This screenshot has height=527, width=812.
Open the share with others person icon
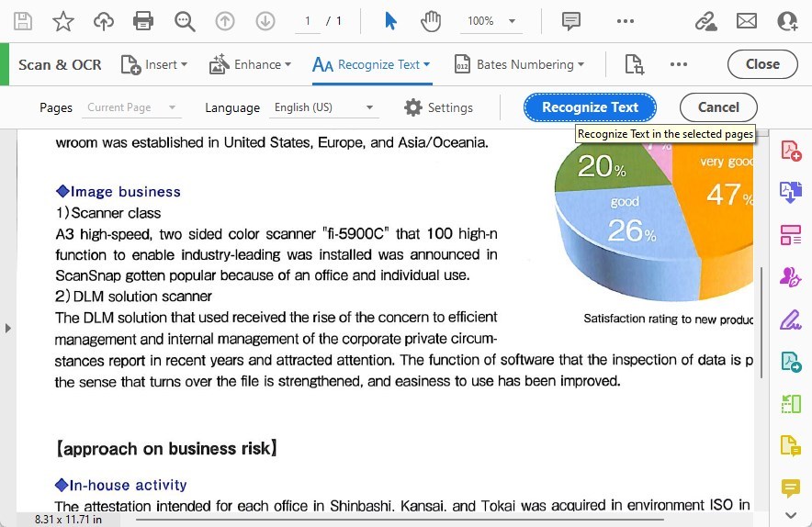788,21
